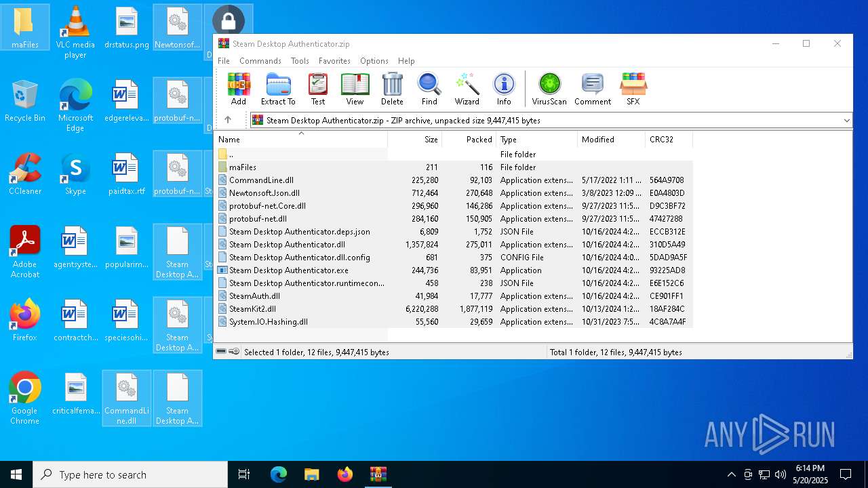Viewport: 868px width, 488px height.
Task: Open the Options menu
Action: pos(374,61)
